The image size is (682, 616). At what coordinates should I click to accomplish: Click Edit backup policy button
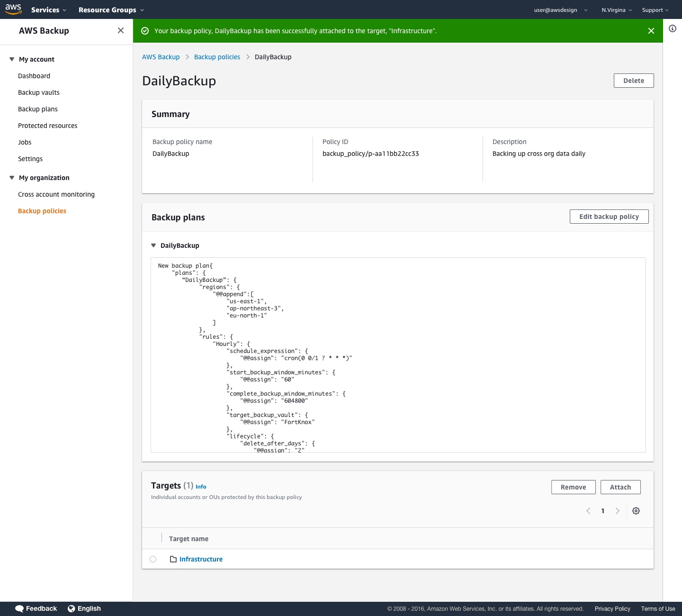[x=609, y=217]
